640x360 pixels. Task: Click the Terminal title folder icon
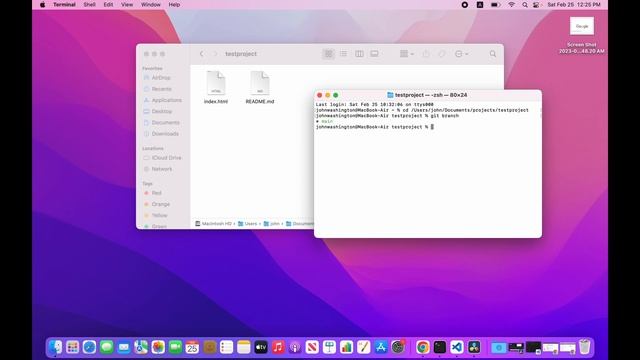(x=390, y=95)
